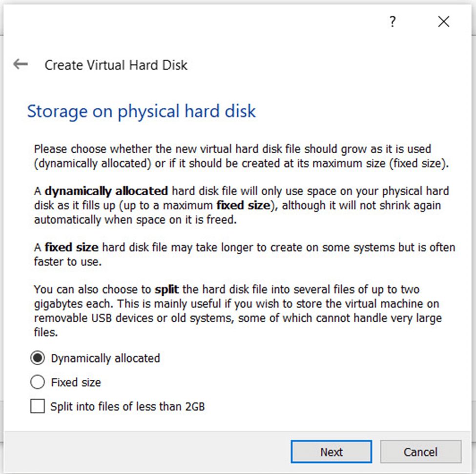The image size is (476, 474).
Task: Click the bold word 'split' in description
Action: [166, 289]
